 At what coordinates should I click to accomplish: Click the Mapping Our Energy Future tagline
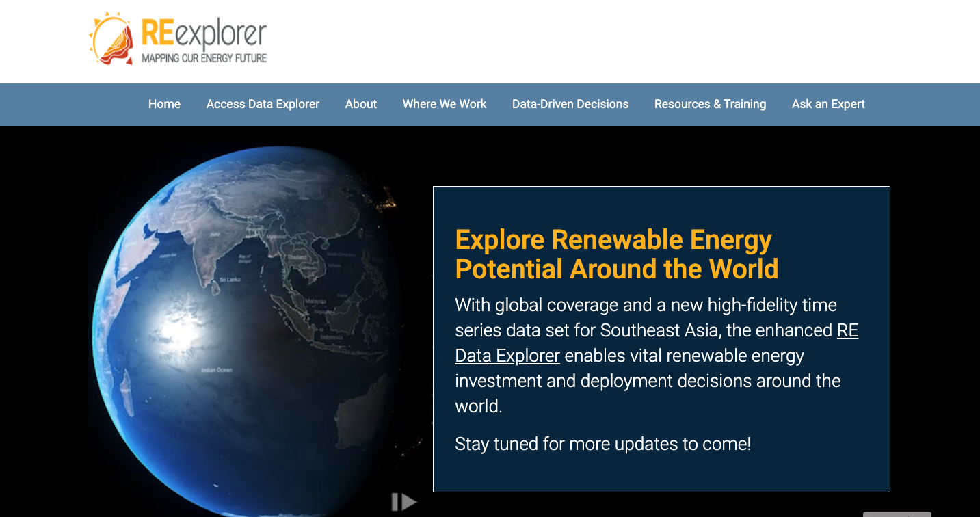[204, 59]
